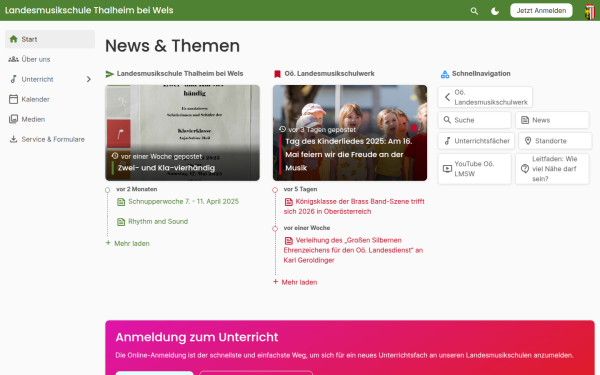
Task: Click the music note icon beside Unterricht
Action: pyautogui.click(x=13, y=79)
